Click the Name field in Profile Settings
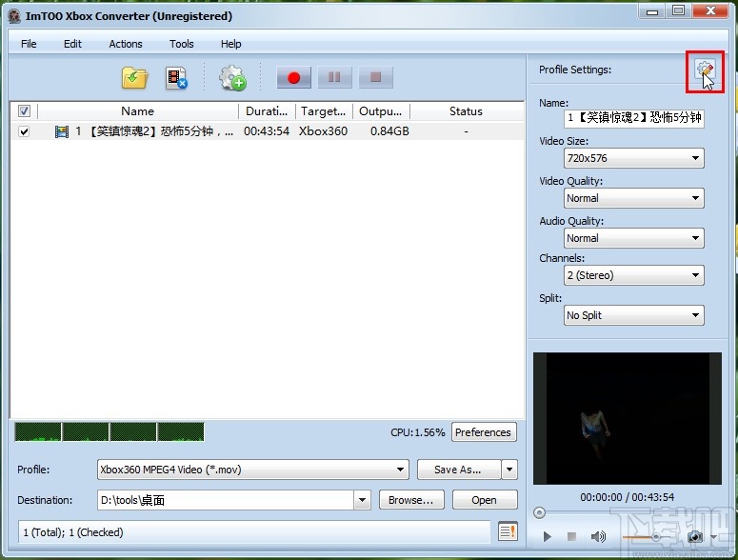Image resolution: width=738 pixels, height=560 pixels. tap(633, 118)
